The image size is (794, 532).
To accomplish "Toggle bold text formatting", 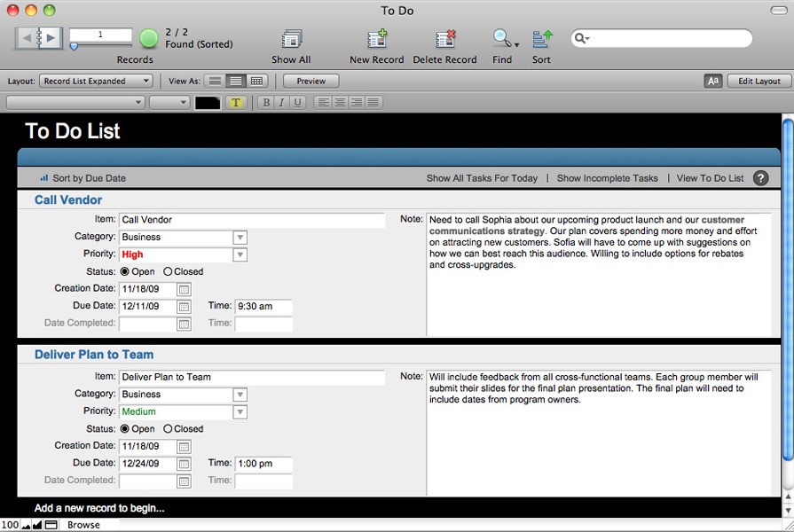I will 265,103.
